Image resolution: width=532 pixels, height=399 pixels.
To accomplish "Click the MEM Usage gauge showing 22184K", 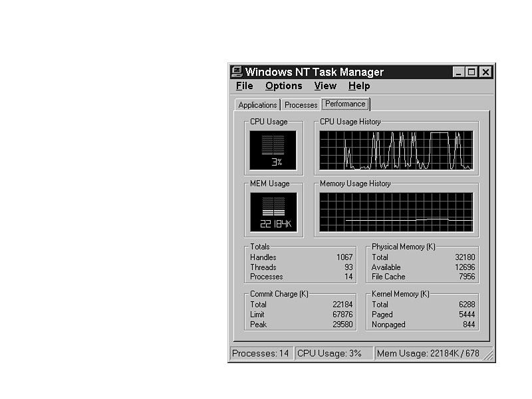I will [x=273, y=212].
